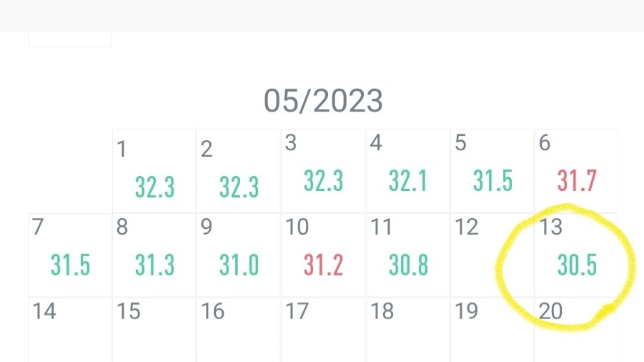Select empty day 12 cell
Viewport: 644px width, 362px height.
(x=492, y=255)
